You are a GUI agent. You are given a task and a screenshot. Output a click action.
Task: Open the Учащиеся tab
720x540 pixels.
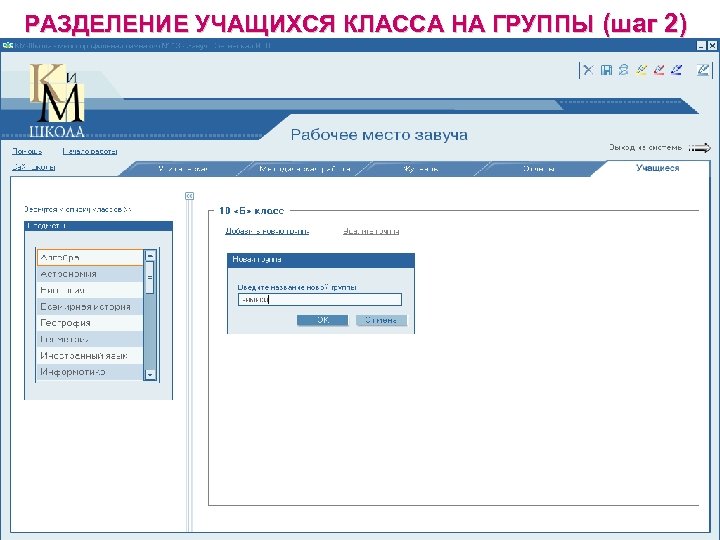point(657,168)
